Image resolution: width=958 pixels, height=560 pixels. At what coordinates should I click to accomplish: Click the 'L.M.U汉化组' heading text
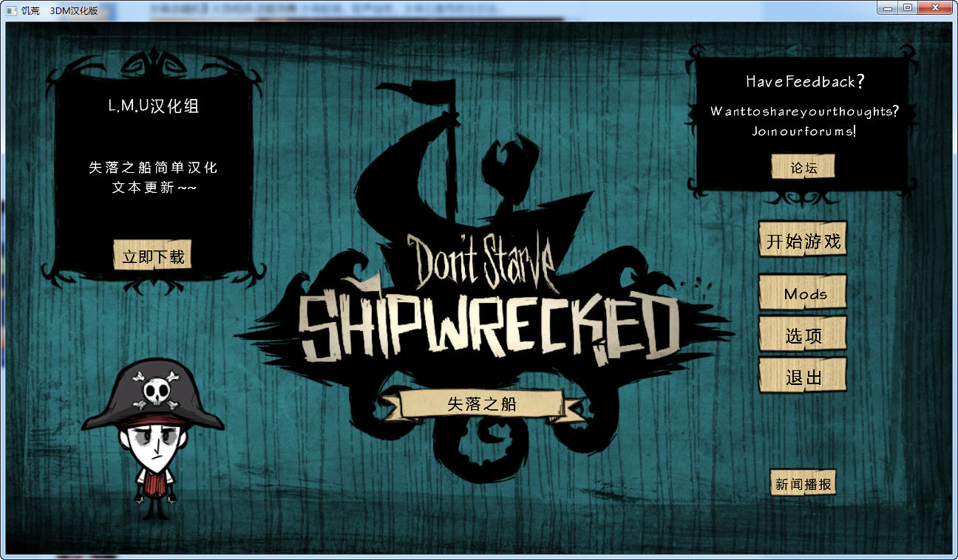point(154,106)
